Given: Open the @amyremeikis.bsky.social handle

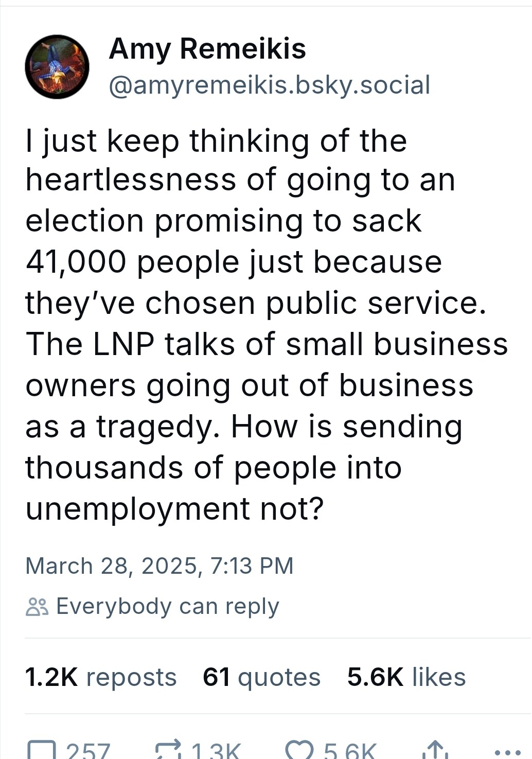Looking at the screenshot, I should 270,85.
